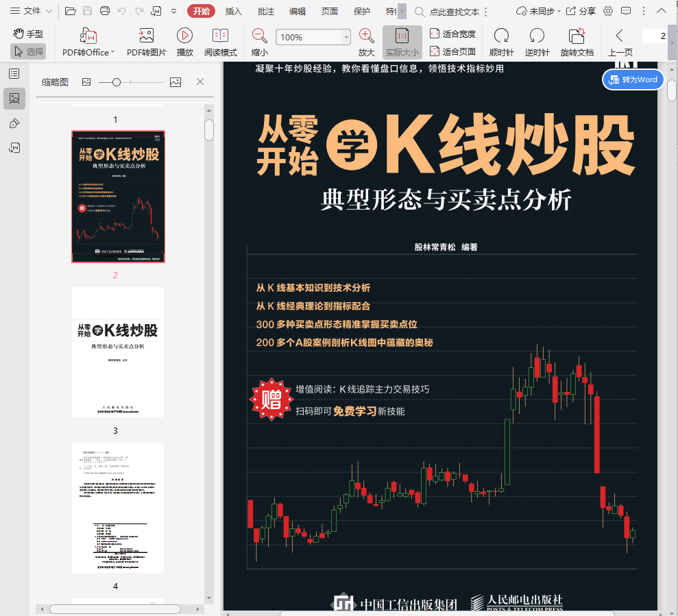Open the more options vertical dots
This screenshot has width=678, height=616.
click(644, 11)
